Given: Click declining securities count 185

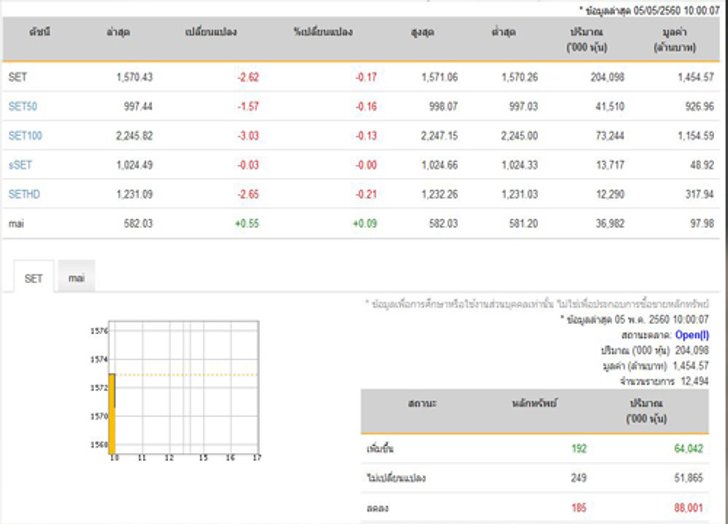Looking at the screenshot, I should pos(579,508).
